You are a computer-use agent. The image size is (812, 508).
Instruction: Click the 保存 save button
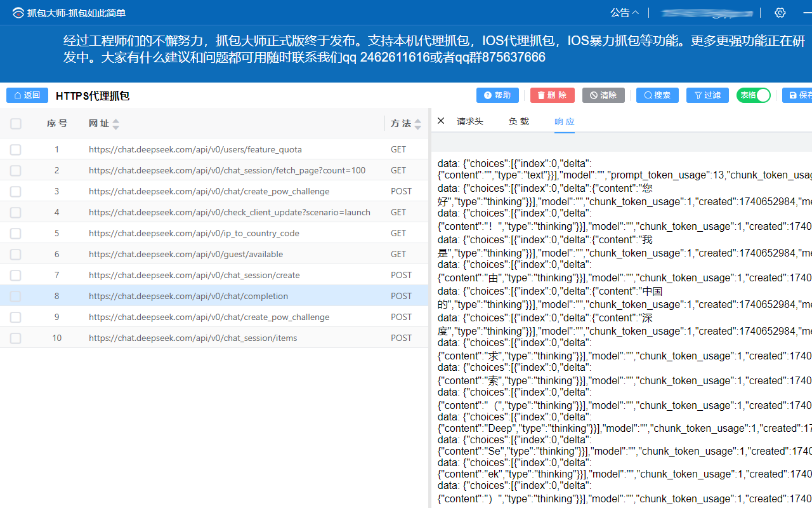coord(797,95)
